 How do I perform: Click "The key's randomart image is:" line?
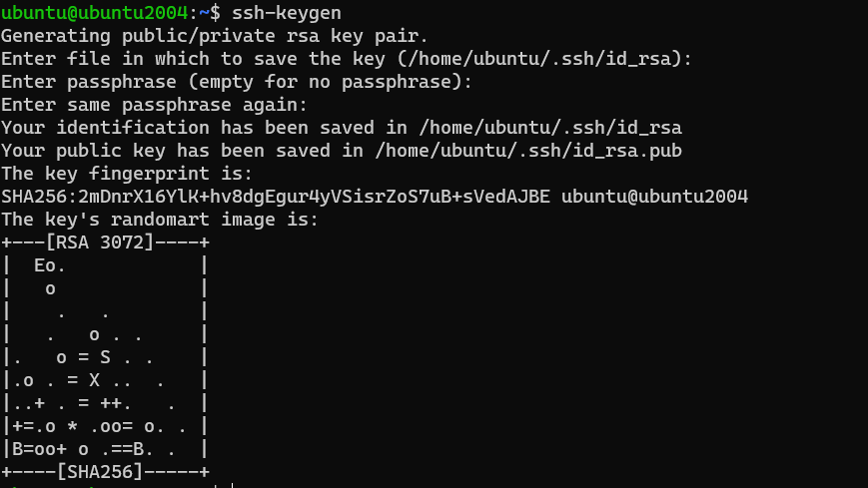(x=160, y=220)
